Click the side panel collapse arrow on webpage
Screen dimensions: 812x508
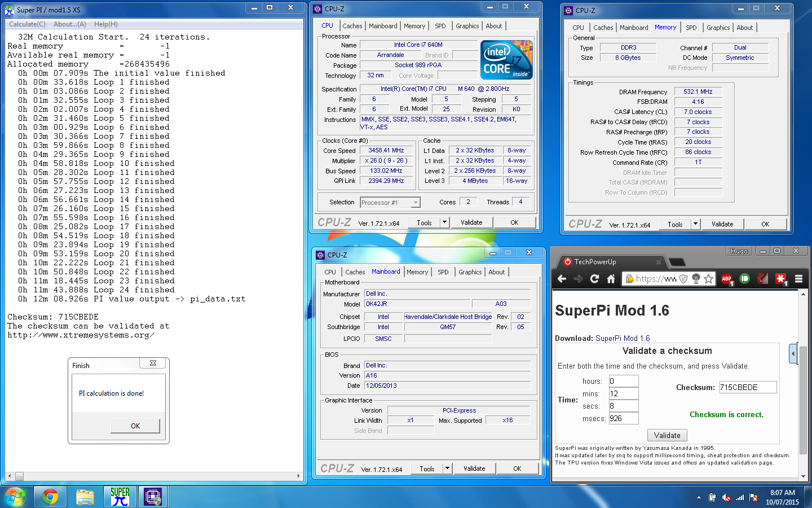(793, 354)
